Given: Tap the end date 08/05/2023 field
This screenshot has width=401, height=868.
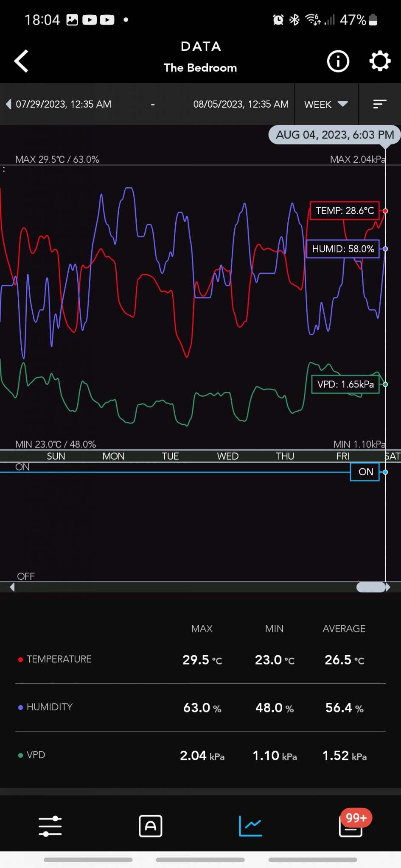Looking at the screenshot, I should coord(241,104).
